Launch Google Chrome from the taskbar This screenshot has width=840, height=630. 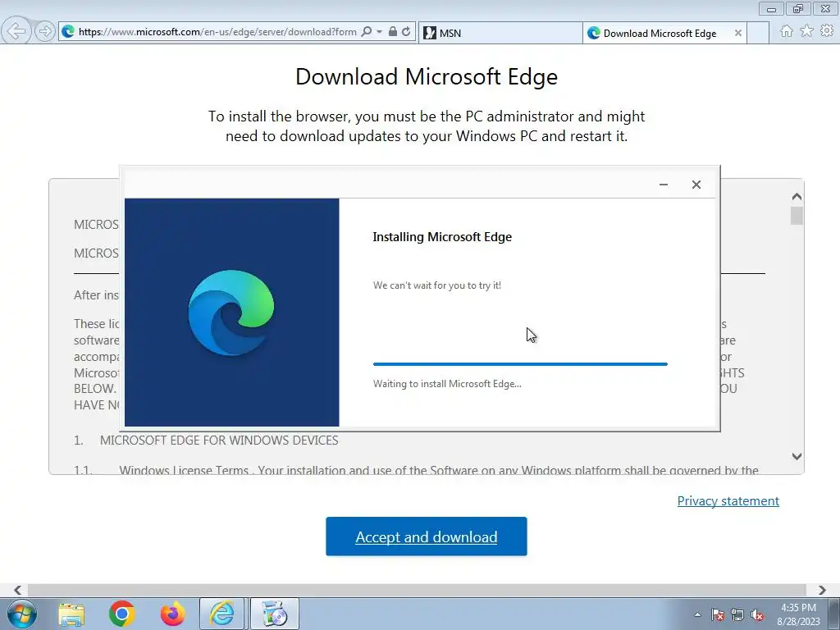[x=121, y=614]
